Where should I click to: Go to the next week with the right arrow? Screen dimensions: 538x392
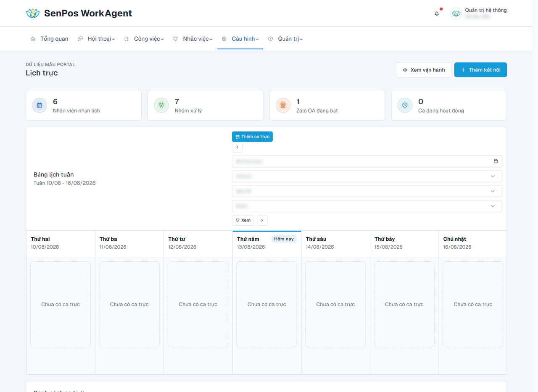(262, 220)
